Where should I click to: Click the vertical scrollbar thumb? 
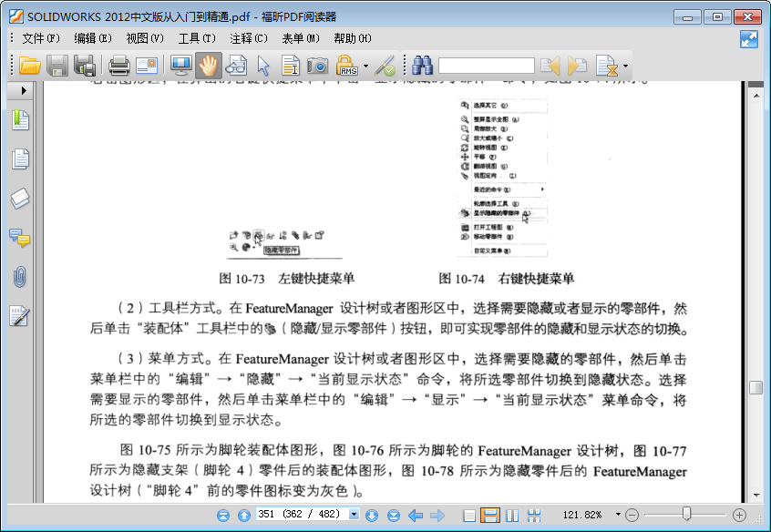pos(756,387)
